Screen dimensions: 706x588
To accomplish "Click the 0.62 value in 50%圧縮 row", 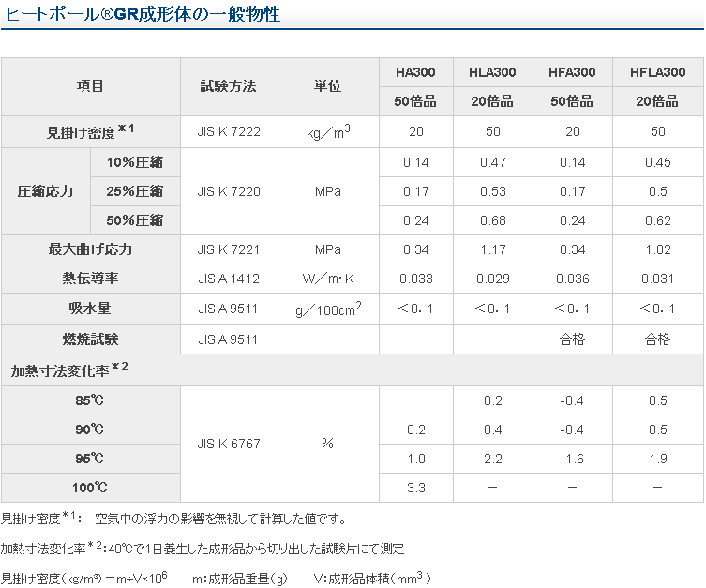I will (658, 220).
